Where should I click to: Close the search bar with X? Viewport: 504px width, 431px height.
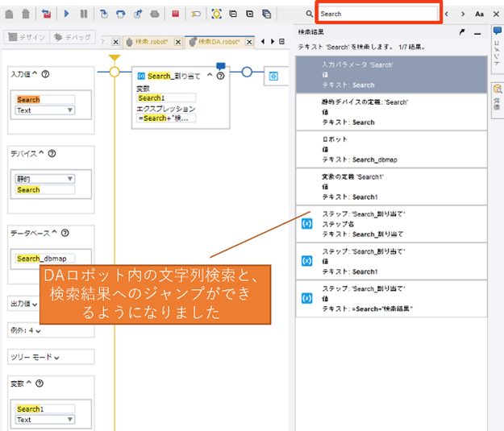[496, 14]
